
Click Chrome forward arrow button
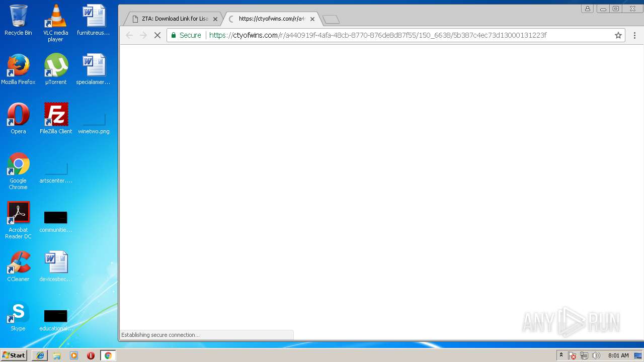143,35
